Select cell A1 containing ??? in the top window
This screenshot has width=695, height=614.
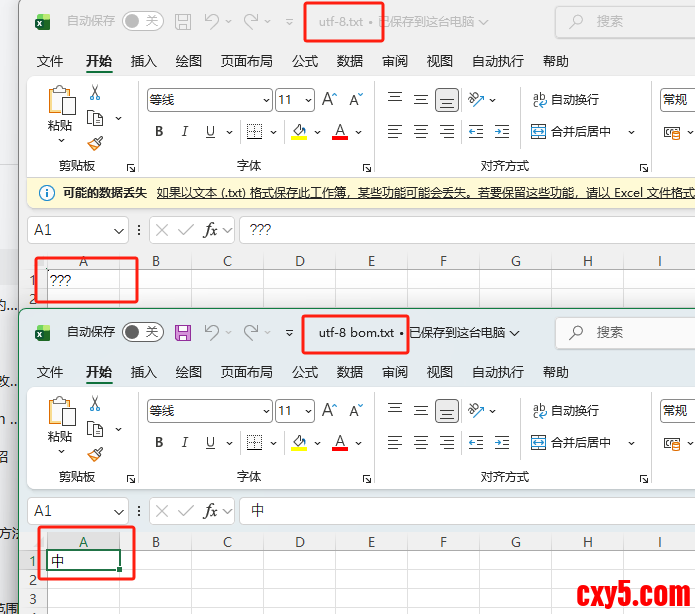83,280
